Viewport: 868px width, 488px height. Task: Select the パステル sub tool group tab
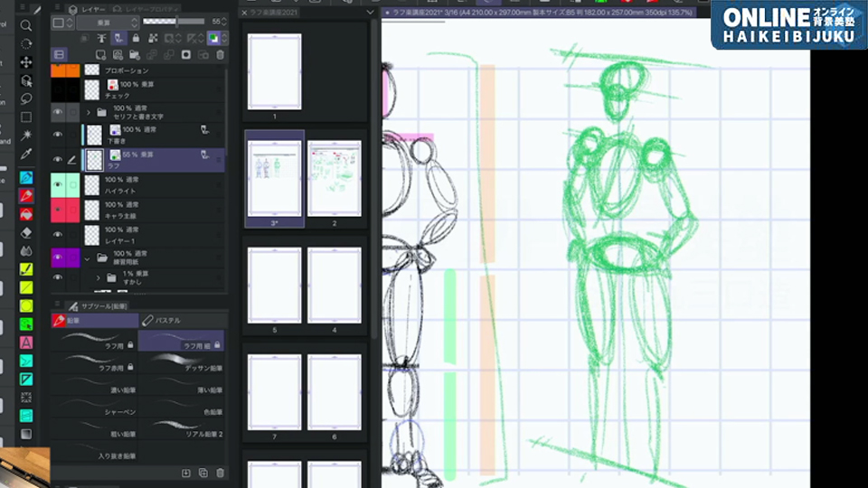[x=183, y=320]
